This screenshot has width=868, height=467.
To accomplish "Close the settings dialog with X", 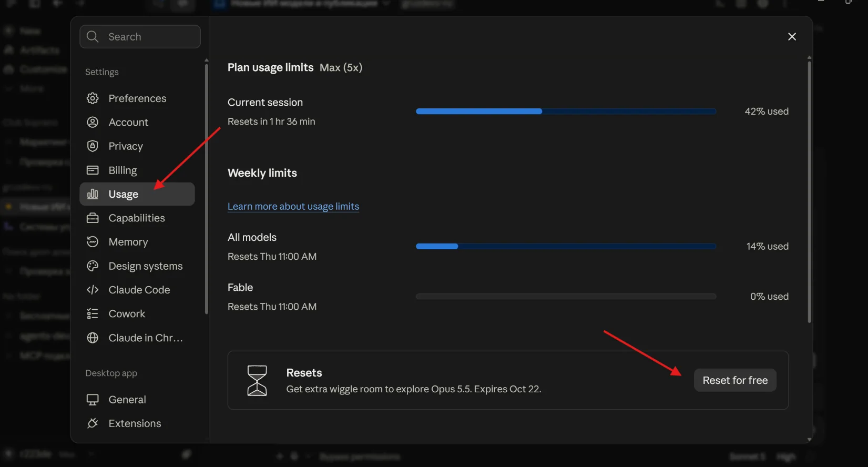I will [792, 36].
